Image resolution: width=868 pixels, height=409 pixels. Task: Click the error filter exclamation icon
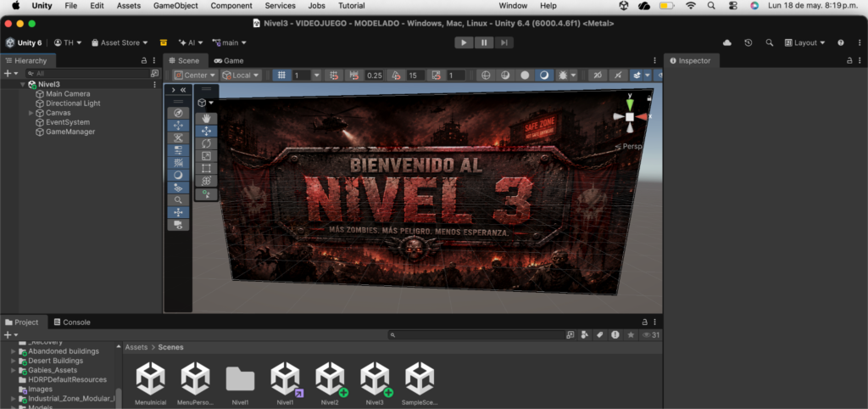615,335
